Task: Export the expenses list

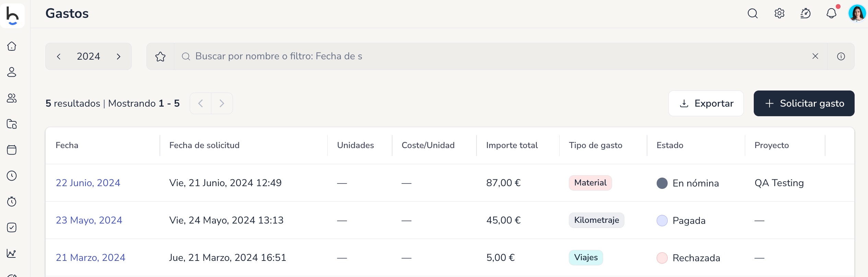Action: click(706, 103)
